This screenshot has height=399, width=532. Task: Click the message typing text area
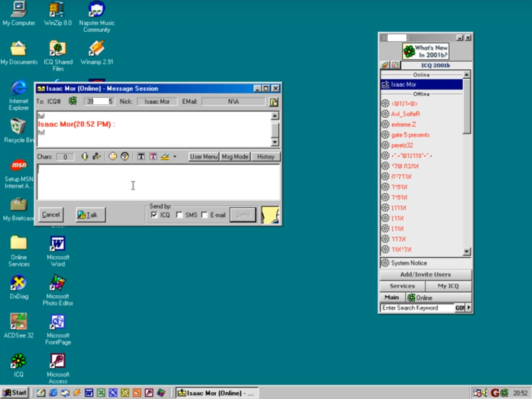click(159, 182)
